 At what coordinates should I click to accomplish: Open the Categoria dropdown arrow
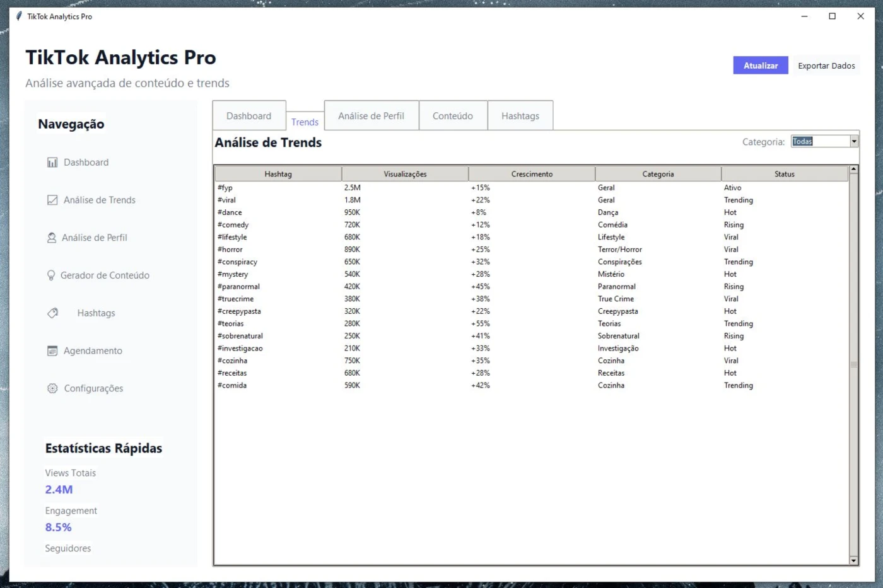coord(854,142)
